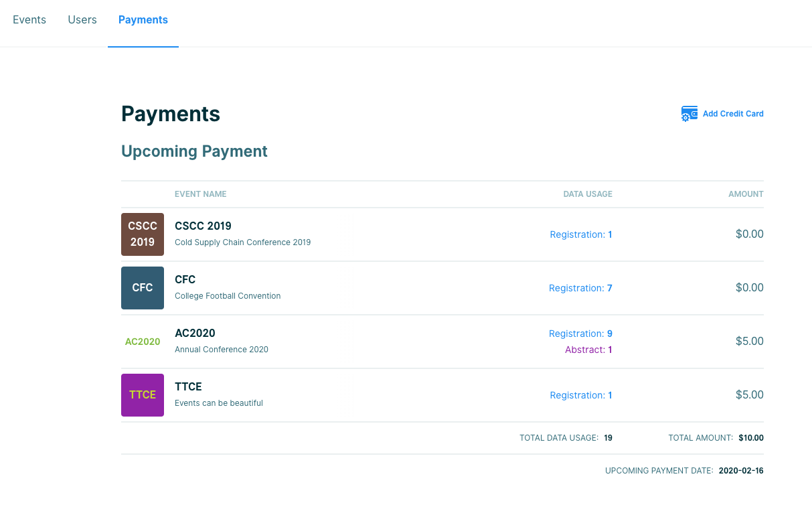Open the CSCC 2019 event name
The width and height of the screenshot is (812, 511).
click(x=203, y=226)
